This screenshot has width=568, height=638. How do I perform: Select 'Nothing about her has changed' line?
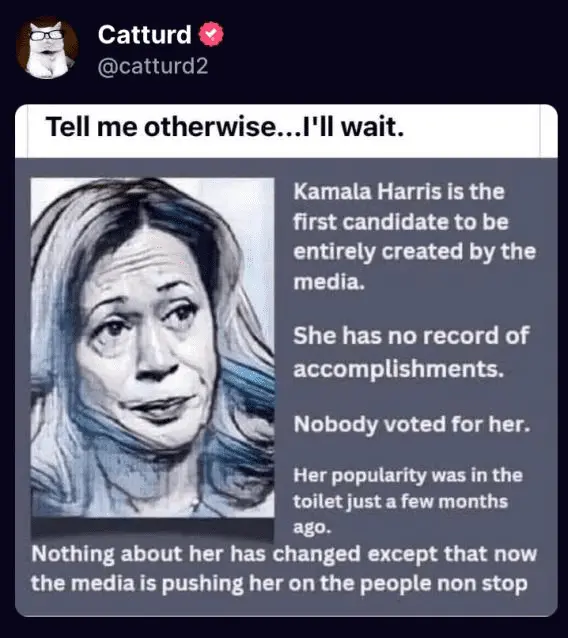pos(196,554)
